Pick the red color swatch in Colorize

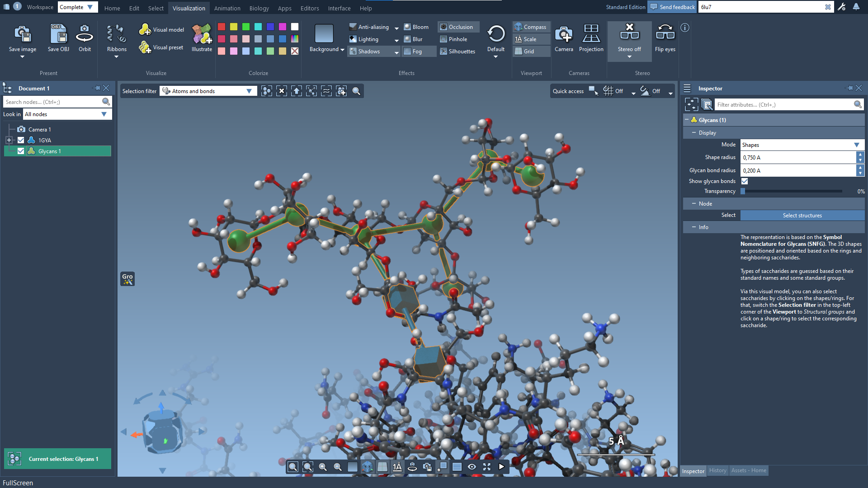222,27
